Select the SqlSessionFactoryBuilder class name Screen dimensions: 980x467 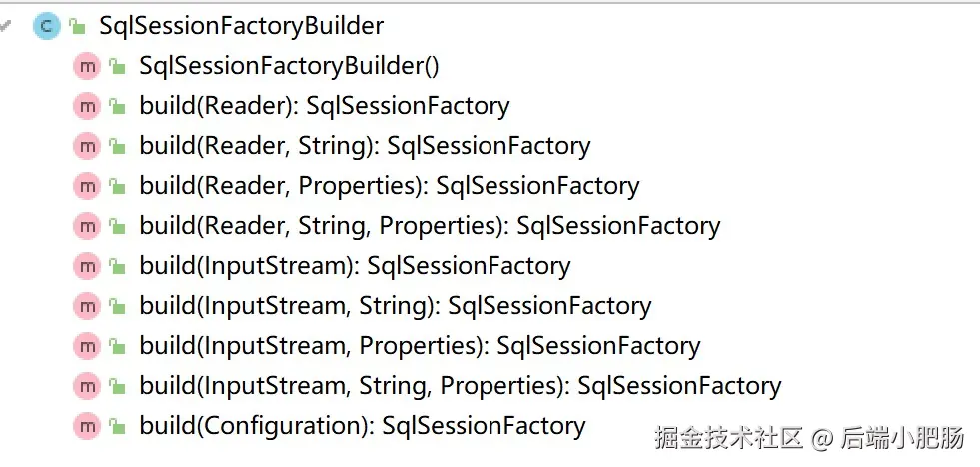click(241, 26)
